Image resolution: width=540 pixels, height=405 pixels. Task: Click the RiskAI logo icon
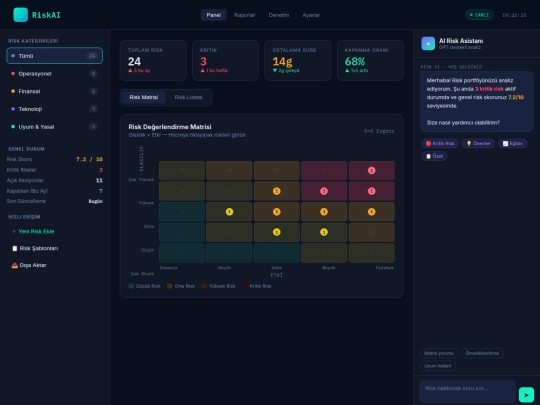20,15
